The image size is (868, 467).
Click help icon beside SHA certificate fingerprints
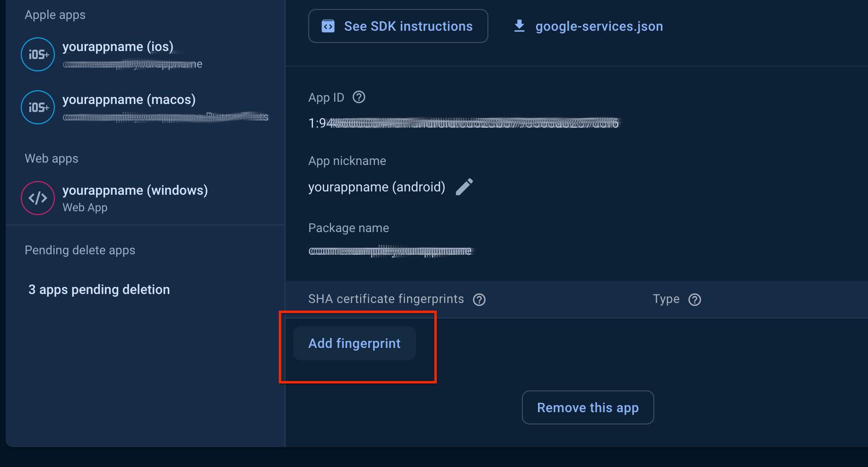tap(479, 300)
